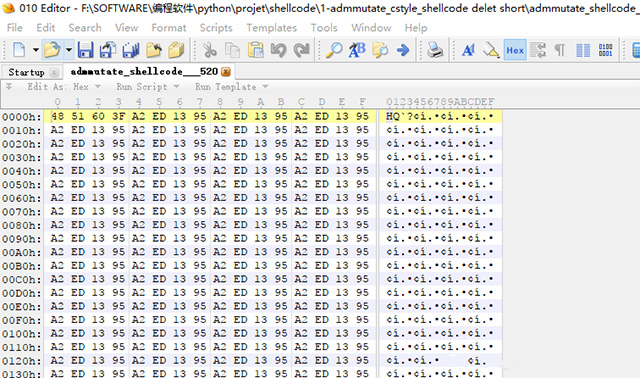
Task: Open Find with the magnifier icon
Action: click(x=334, y=50)
